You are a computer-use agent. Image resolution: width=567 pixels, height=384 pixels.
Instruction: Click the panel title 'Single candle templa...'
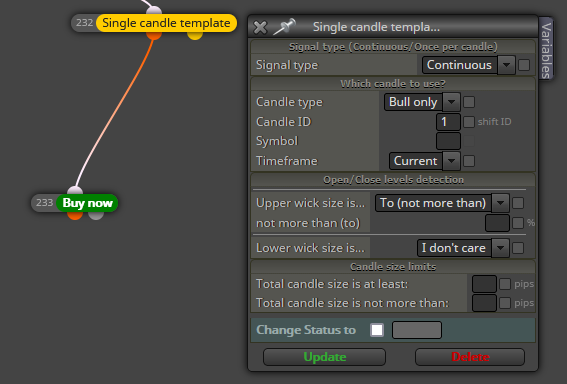376,27
